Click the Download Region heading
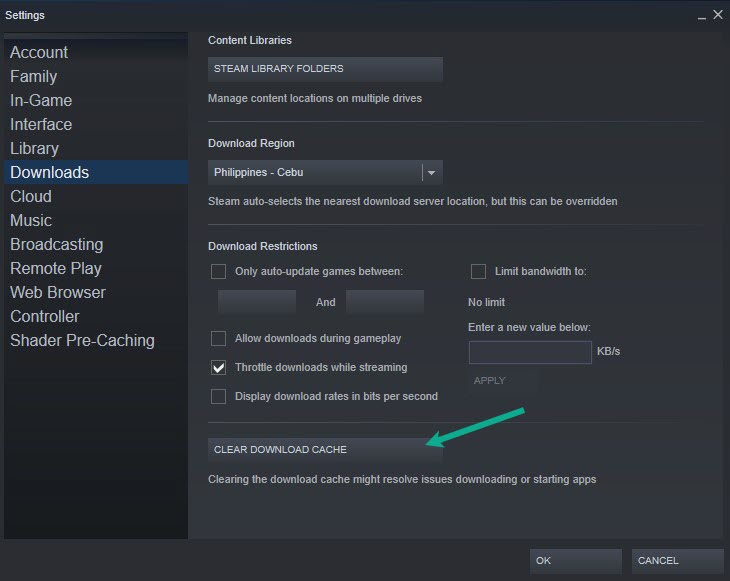The image size is (730, 581). [251, 143]
